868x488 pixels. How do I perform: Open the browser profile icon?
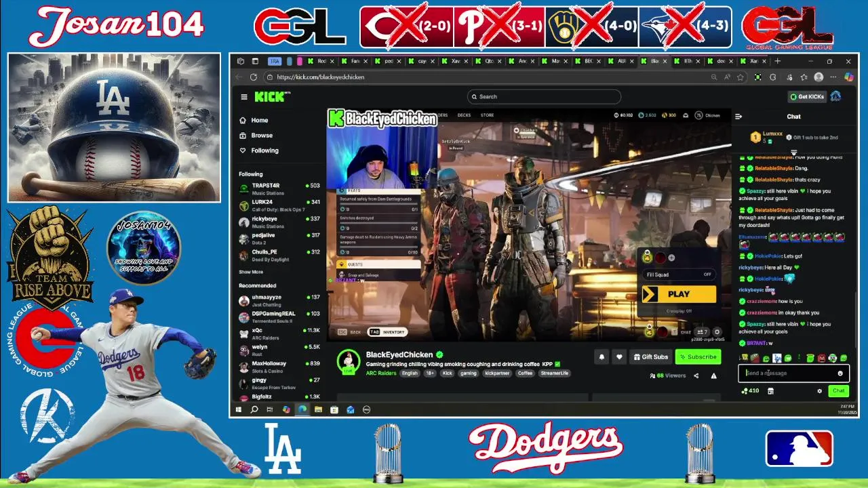click(x=818, y=77)
